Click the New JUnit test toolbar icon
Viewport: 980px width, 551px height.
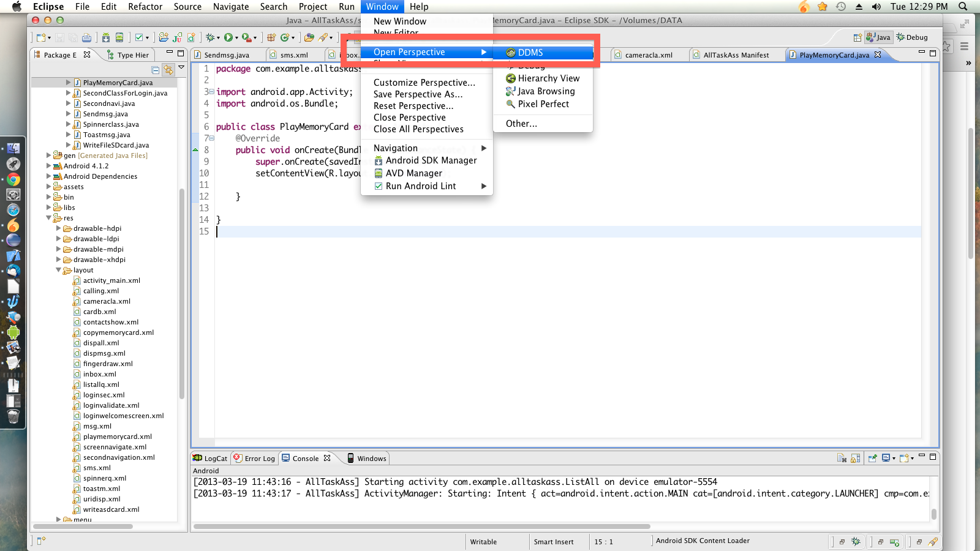click(177, 37)
